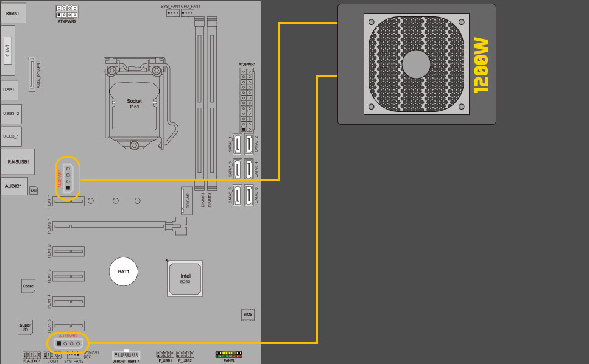Image resolution: width=589 pixels, height=364 pixels.
Task: Click the ATXPWR1 24-pin power connector
Action: (247, 100)
